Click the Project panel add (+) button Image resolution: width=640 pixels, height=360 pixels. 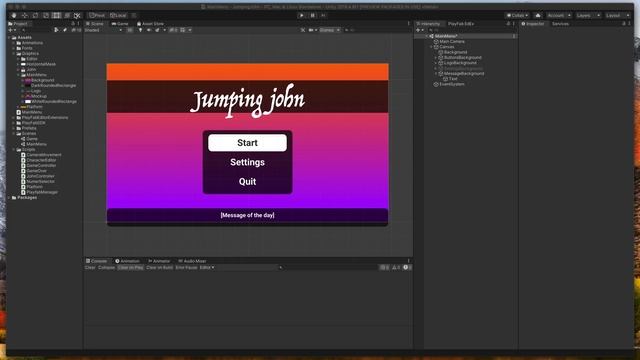point(11,30)
